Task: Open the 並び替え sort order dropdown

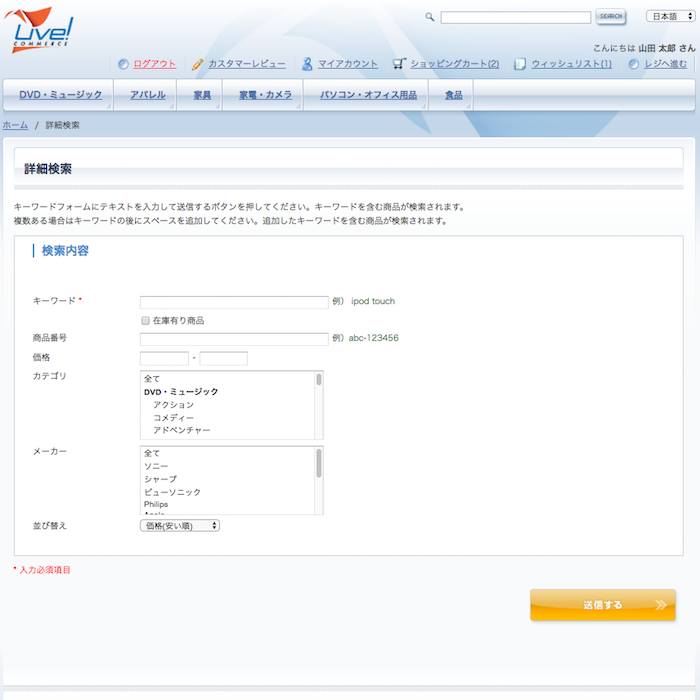Action: pyautogui.click(x=180, y=525)
